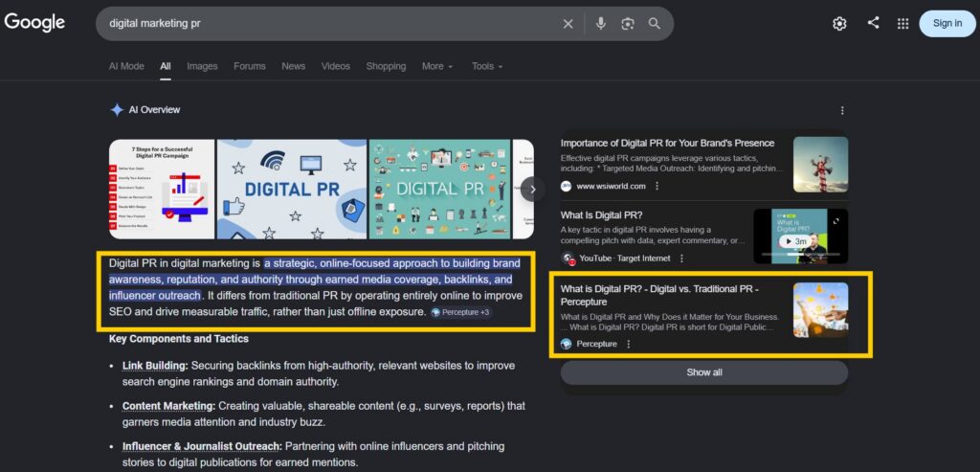Expand the More search filters dropdown
The width and height of the screenshot is (980, 472).
[436, 66]
